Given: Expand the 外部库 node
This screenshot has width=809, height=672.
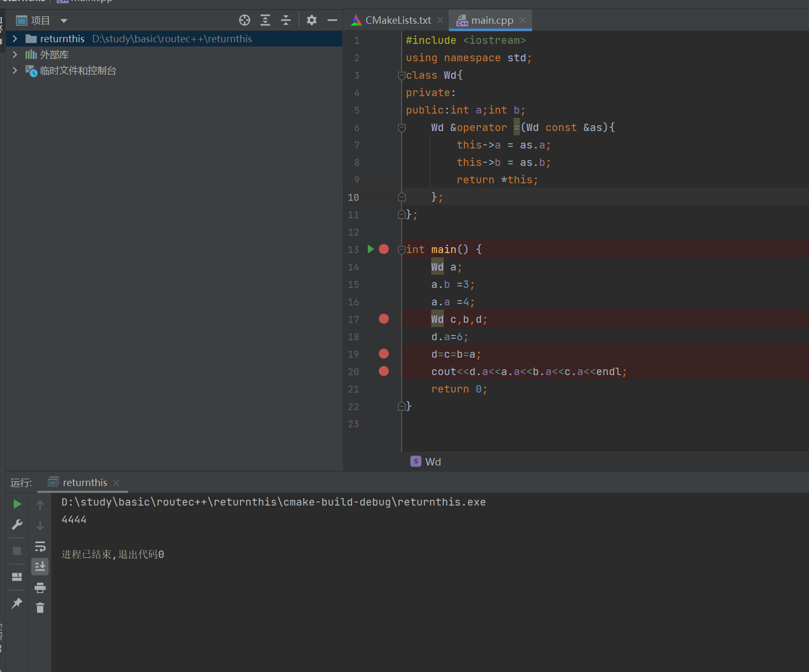Looking at the screenshot, I should click(x=15, y=54).
